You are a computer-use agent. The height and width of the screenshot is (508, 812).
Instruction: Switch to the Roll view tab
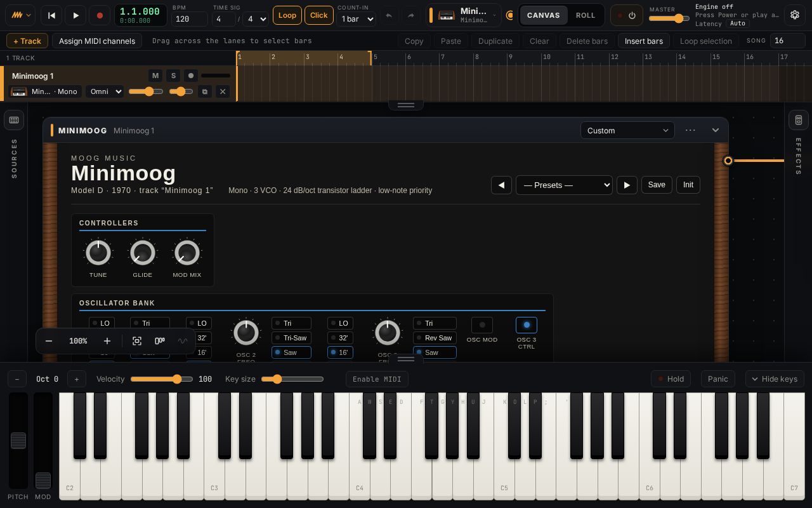tap(586, 15)
